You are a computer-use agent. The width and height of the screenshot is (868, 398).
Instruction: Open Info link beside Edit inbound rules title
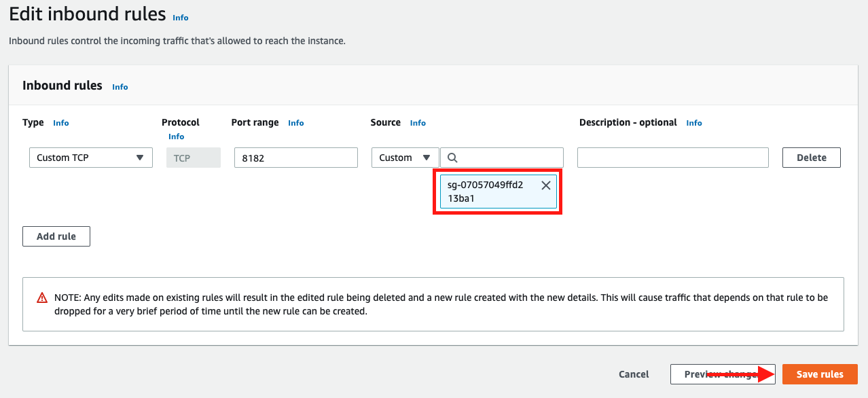pyautogui.click(x=181, y=18)
